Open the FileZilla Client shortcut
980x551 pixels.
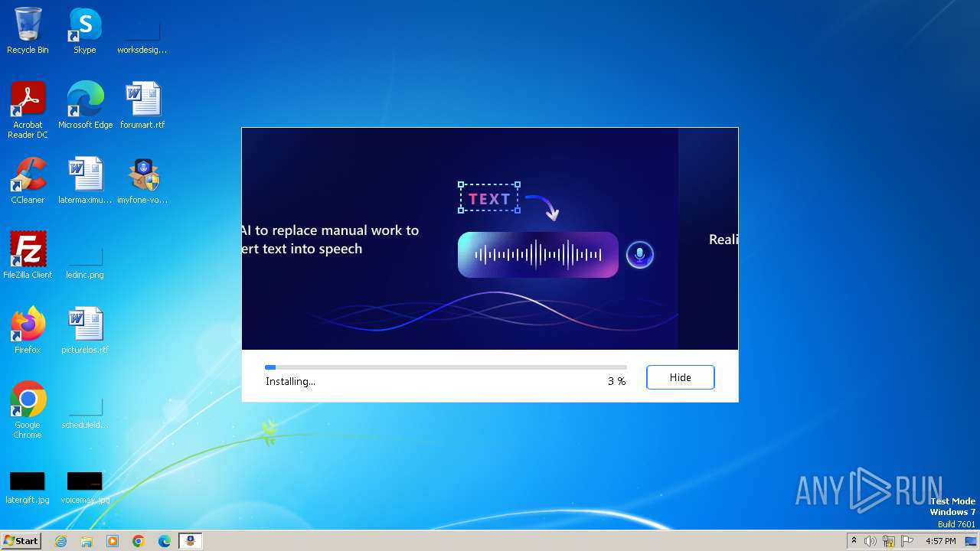point(28,256)
